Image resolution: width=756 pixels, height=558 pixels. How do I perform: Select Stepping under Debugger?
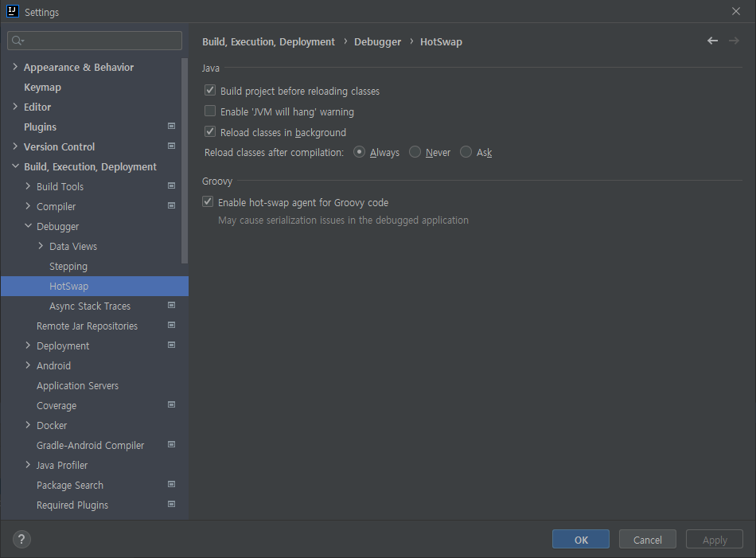[68, 266]
